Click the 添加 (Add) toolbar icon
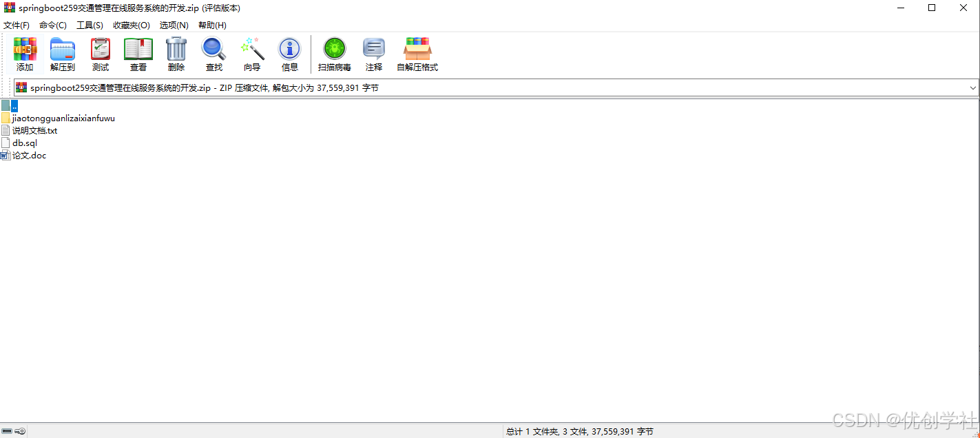Image resolution: width=980 pixels, height=438 pixels. click(25, 54)
